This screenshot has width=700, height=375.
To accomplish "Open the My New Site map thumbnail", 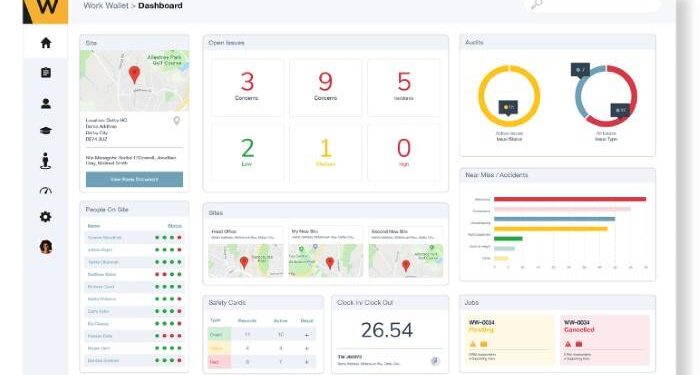I will tap(326, 261).
